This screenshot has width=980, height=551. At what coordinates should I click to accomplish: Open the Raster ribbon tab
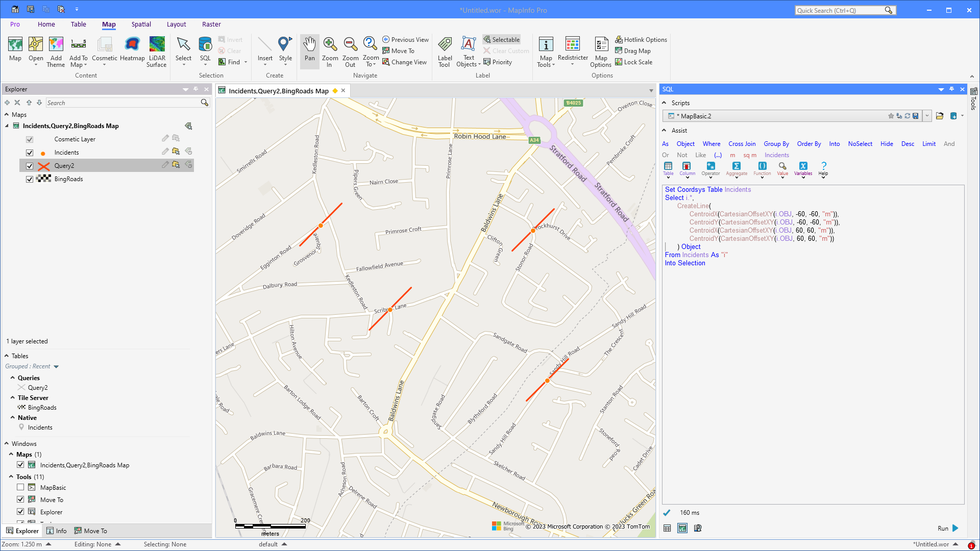click(x=211, y=24)
